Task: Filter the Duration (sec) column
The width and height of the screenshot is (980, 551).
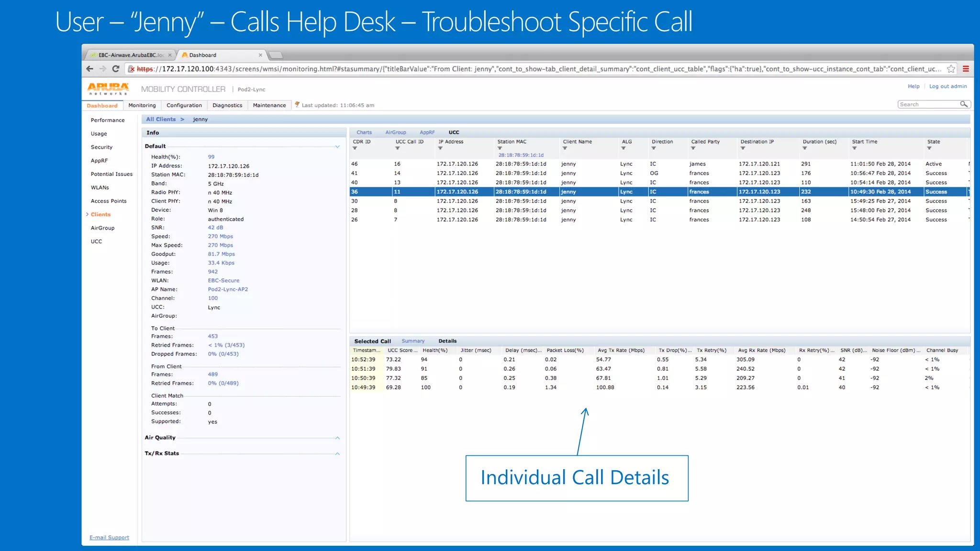Action: pos(805,148)
